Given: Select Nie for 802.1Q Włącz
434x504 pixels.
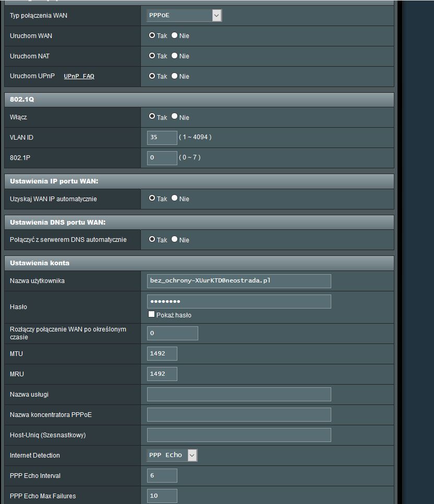Looking at the screenshot, I should click(x=175, y=117).
